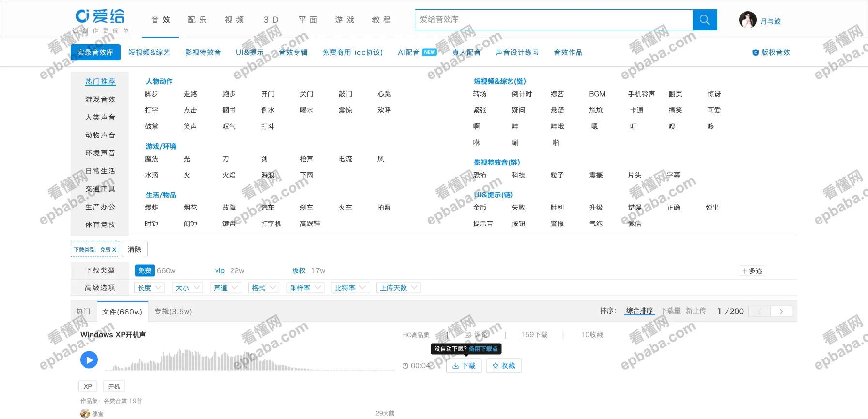The width and height of the screenshot is (868, 419).
Task: Click in the 爱给音效库 search field
Action: (x=553, y=20)
